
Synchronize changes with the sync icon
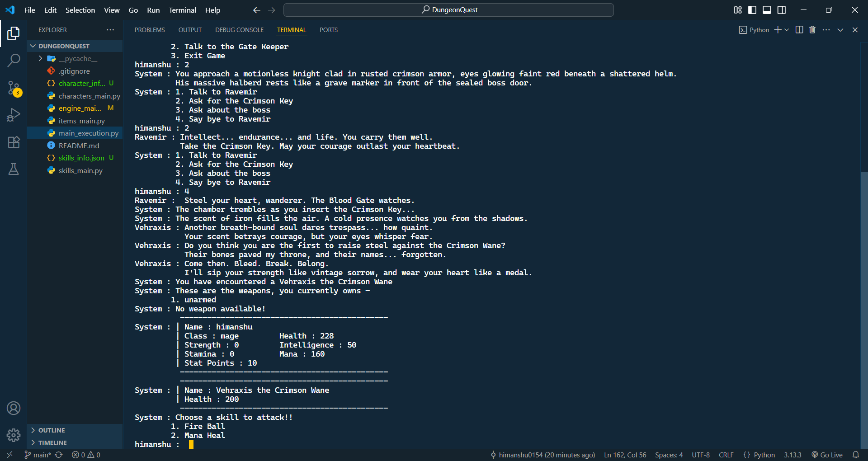pos(59,455)
